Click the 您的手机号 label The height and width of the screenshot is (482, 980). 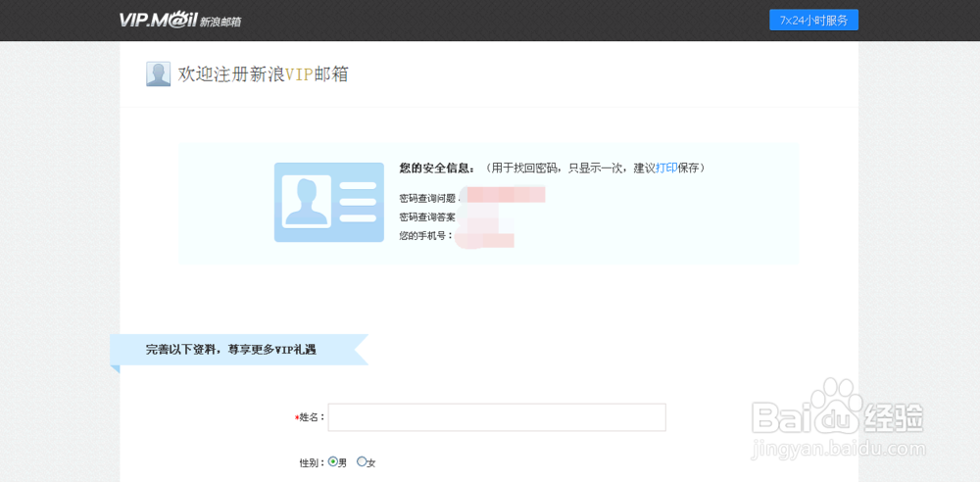[425, 236]
